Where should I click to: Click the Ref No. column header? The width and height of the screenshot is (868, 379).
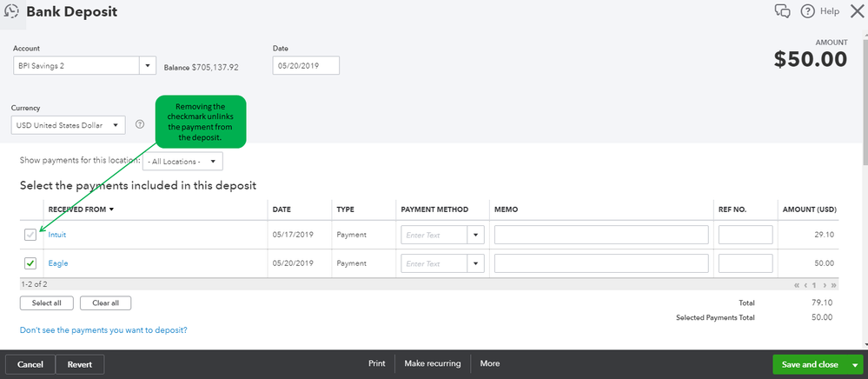pos(732,209)
